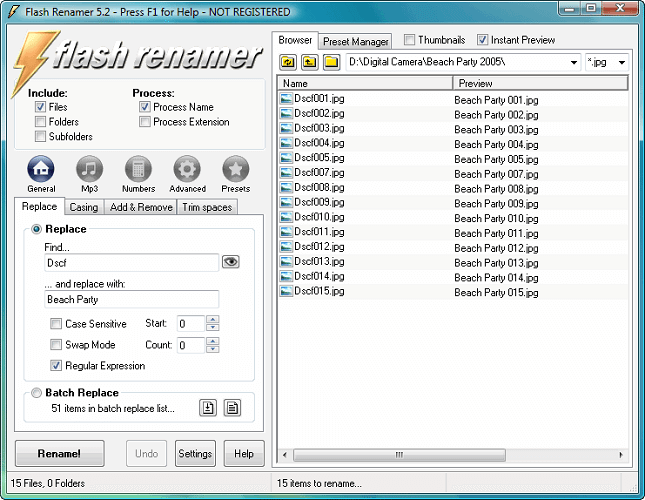Viewport: 645px width, 500px height.
Task: Switch to the Preset Manager tab
Action: (x=357, y=41)
